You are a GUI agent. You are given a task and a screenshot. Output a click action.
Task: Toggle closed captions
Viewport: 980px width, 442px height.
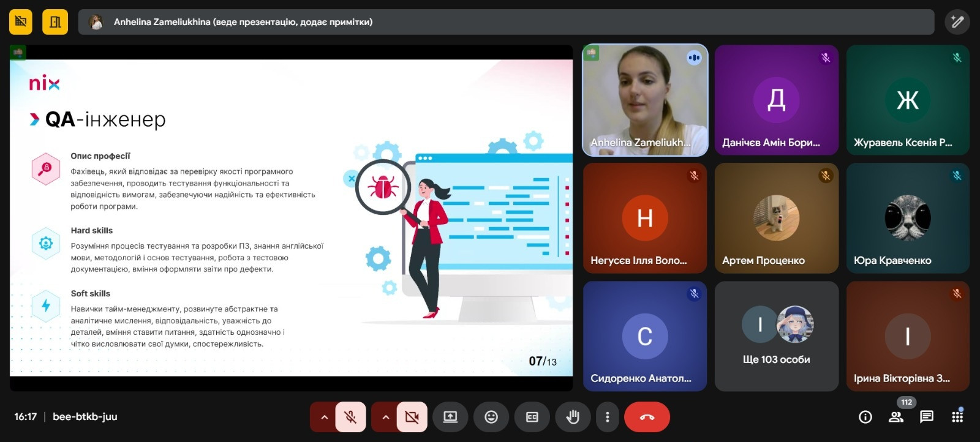coord(532,417)
